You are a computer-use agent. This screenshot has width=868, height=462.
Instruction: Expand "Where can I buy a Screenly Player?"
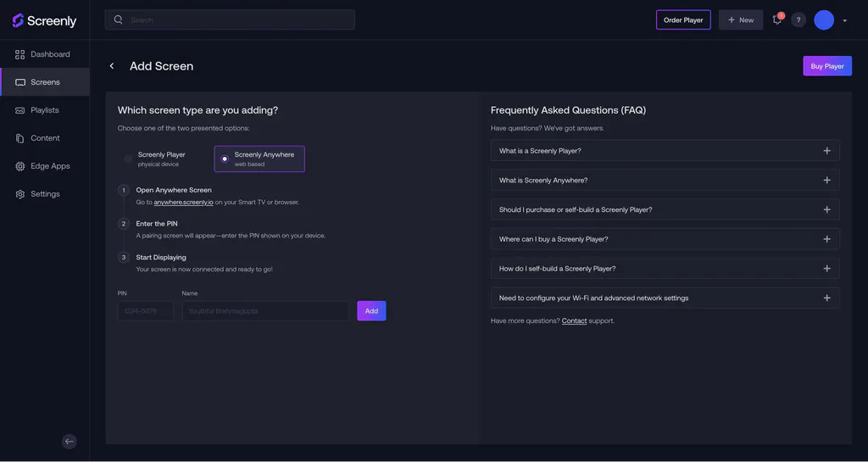pos(665,239)
